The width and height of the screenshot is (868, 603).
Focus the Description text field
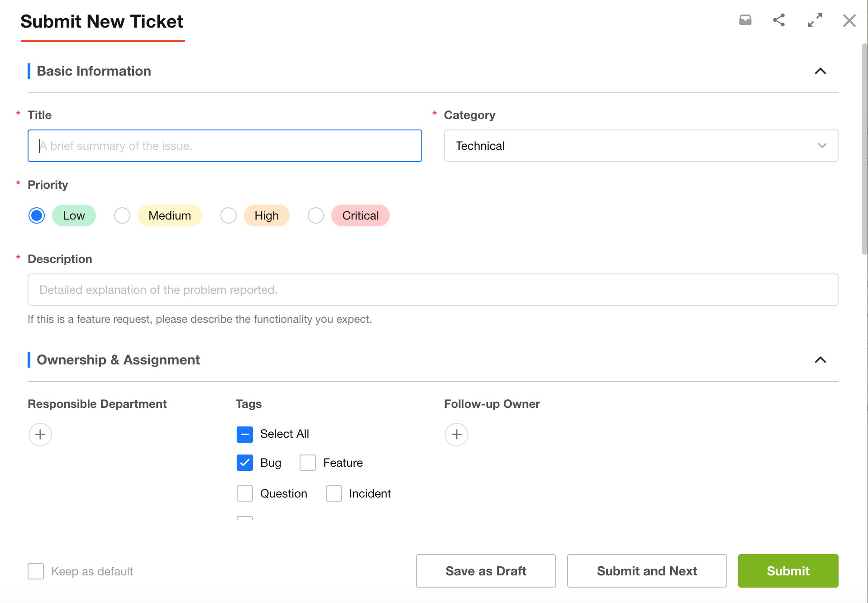[433, 290]
